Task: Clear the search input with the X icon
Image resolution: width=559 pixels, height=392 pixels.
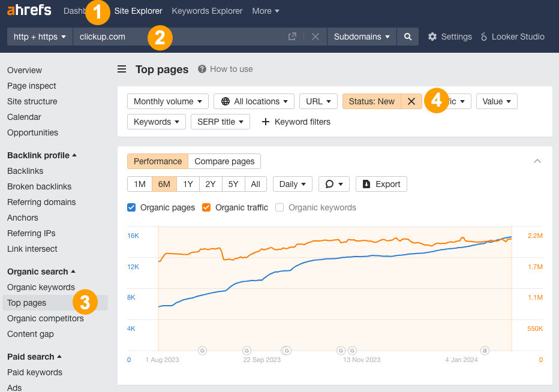Action: 315,37
